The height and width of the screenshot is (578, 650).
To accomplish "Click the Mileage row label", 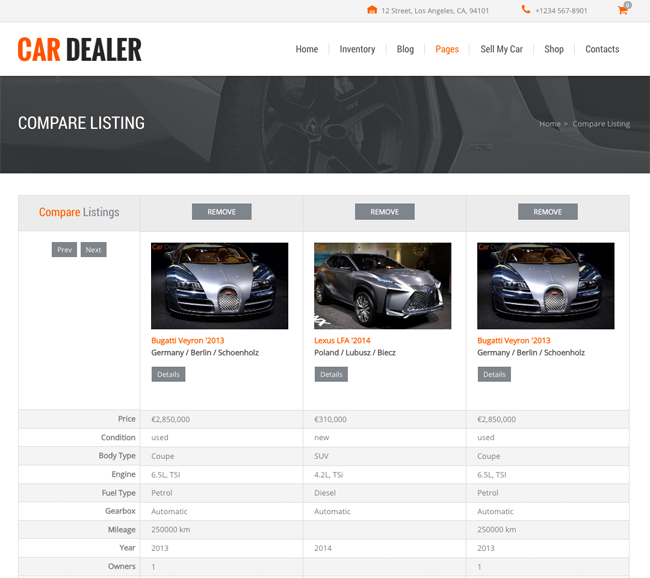I will (x=121, y=529).
